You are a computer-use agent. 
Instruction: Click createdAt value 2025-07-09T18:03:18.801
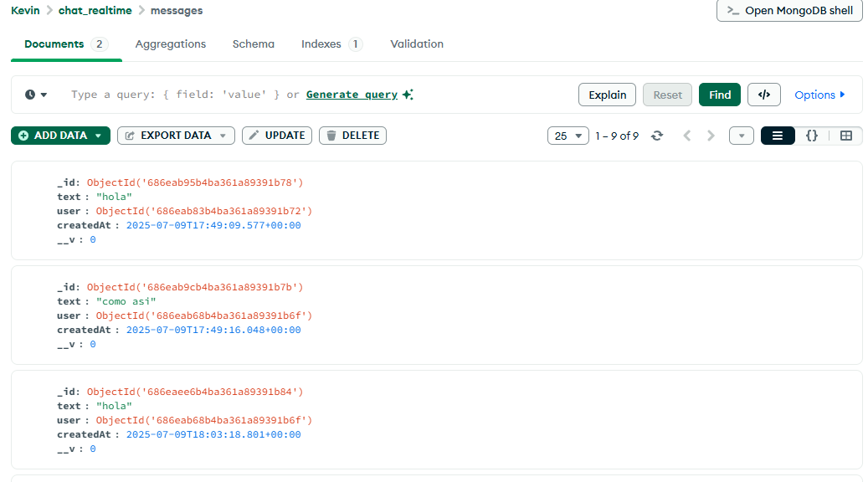click(x=213, y=434)
